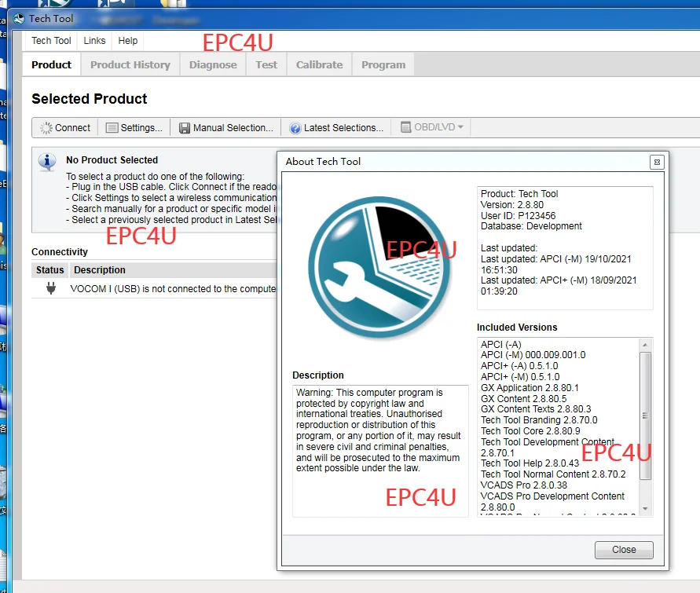700x593 pixels.
Task: Close About Tech Tool with the X icon
Action: (657, 163)
